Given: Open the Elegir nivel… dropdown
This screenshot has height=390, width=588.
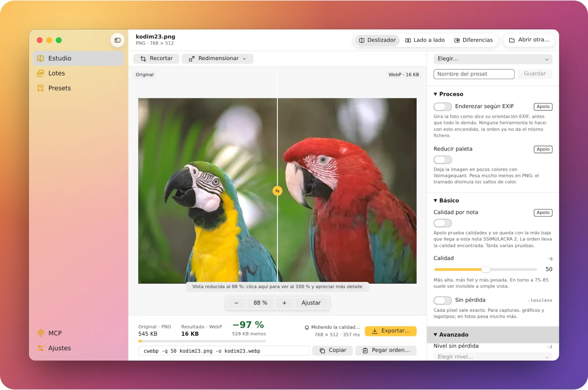Looking at the screenshot, I should pos(493,357).
